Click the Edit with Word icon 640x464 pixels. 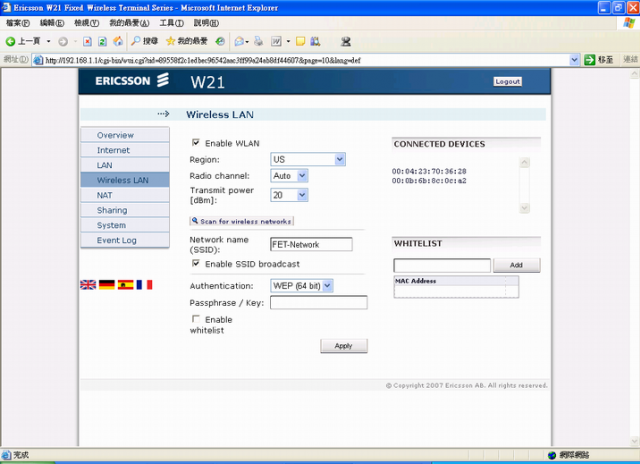(x=276, y=41)
